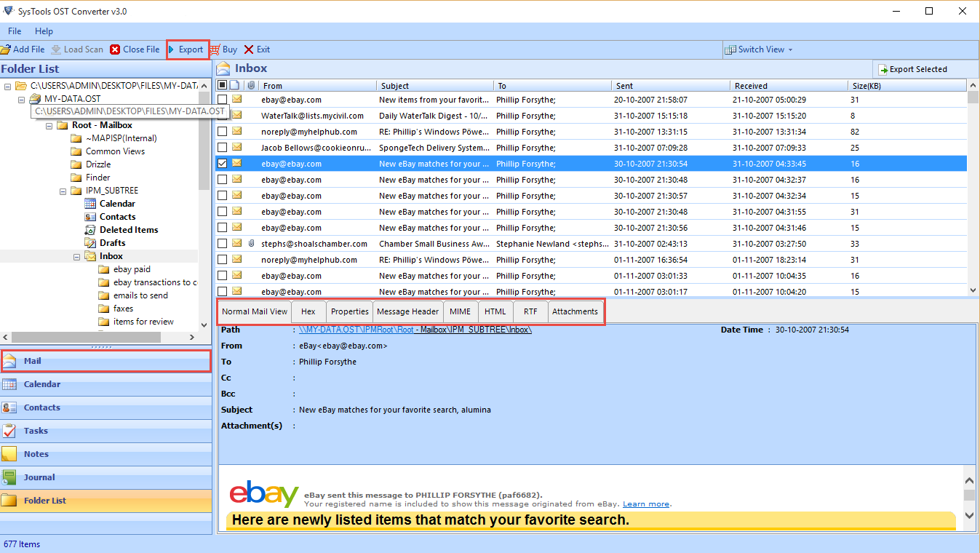980x553 pixels.
Task: Uncheck the selected ebay email checkbox
Action: coord(223,164)
